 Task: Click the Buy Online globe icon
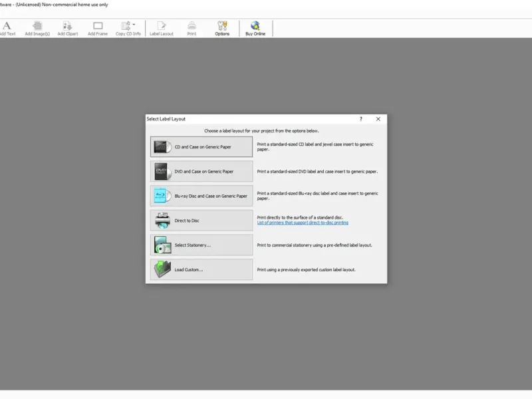point(255,26)
